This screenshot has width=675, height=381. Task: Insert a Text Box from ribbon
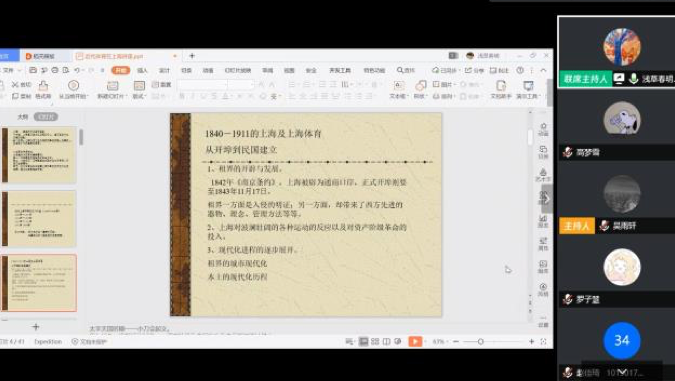point(399,89)
